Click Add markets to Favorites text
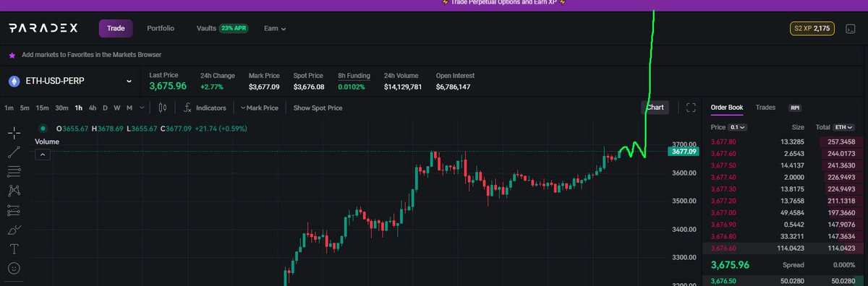The height and width of the screenshot is (286, 868). (x=92, y=55)
